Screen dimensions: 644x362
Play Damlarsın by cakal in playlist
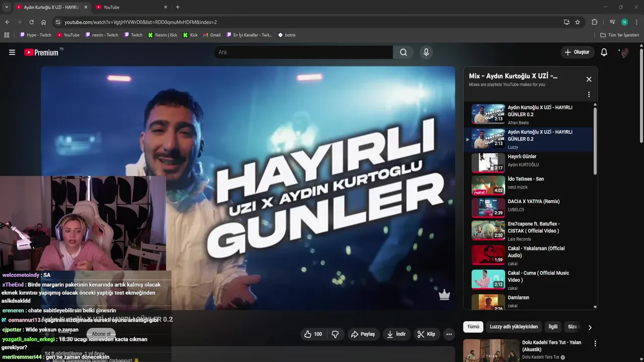pyautogui.click(x=528, y=301)
